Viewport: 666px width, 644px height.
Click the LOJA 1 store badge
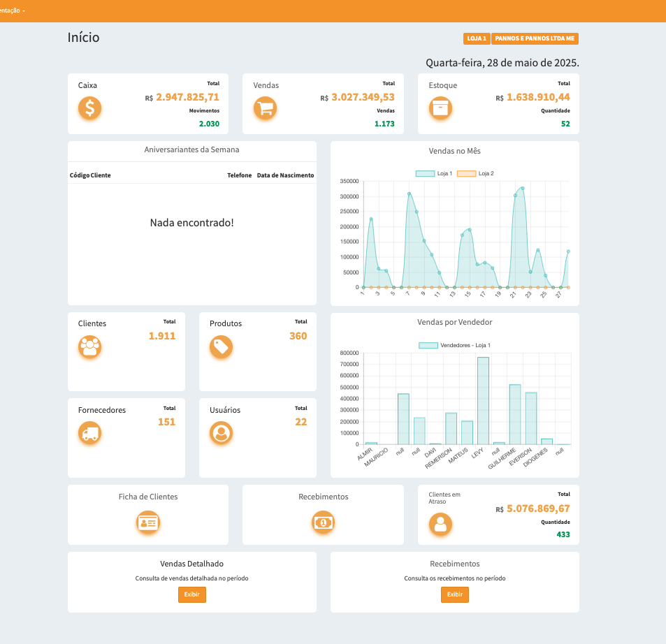tap(477, 39)
